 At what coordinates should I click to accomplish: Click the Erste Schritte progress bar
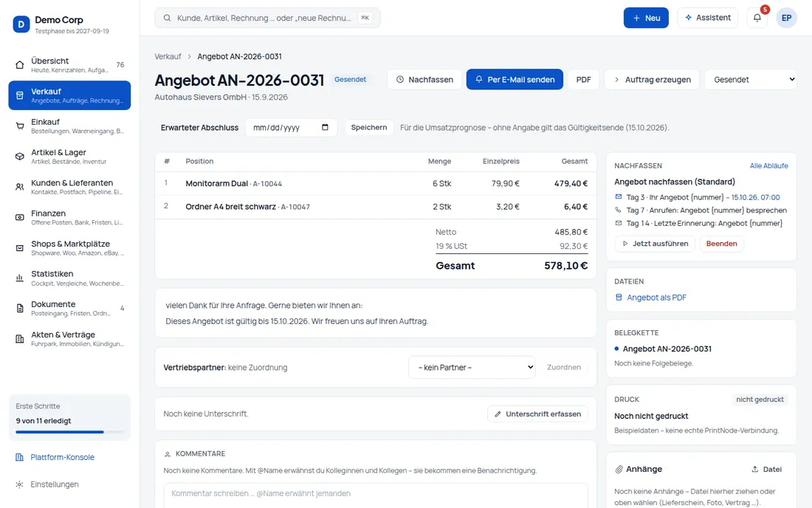coord(69,432)
